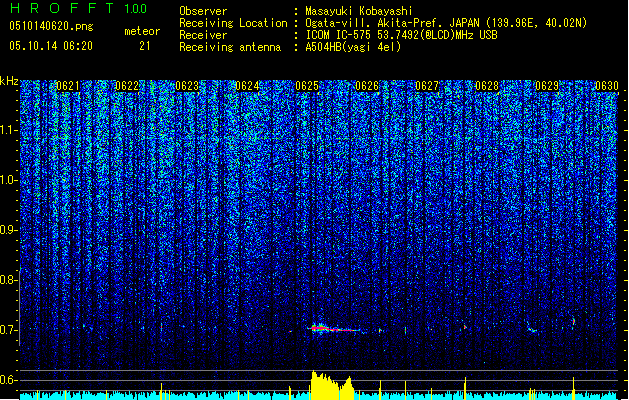Click the large yellow signal-strength peak
629x400 pixels.
(331, 386)
